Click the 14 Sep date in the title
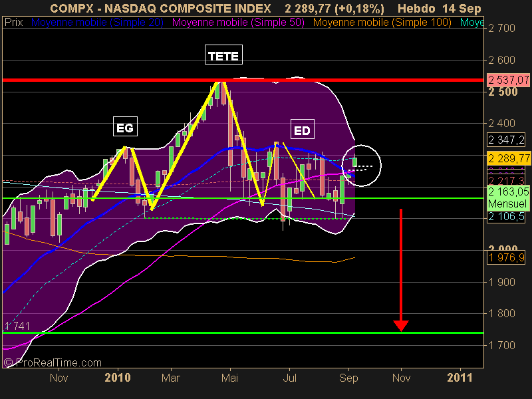The image size is (532, 399). [462, 8]
